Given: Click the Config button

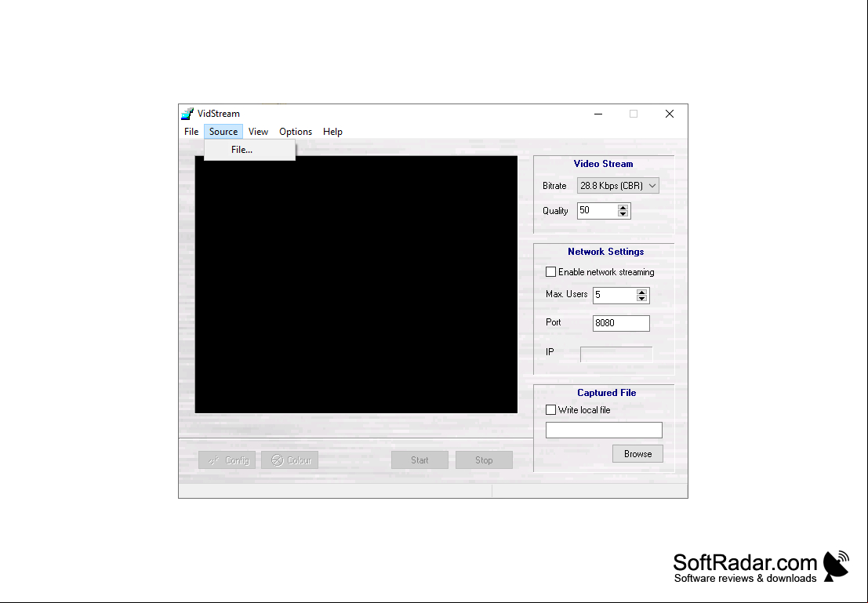Looking at the screenshot, I should coord(227,460).
